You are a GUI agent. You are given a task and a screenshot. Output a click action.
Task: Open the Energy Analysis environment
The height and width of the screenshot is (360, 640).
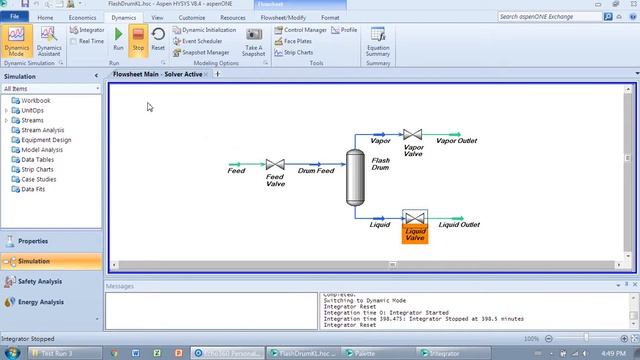point(51,302)
